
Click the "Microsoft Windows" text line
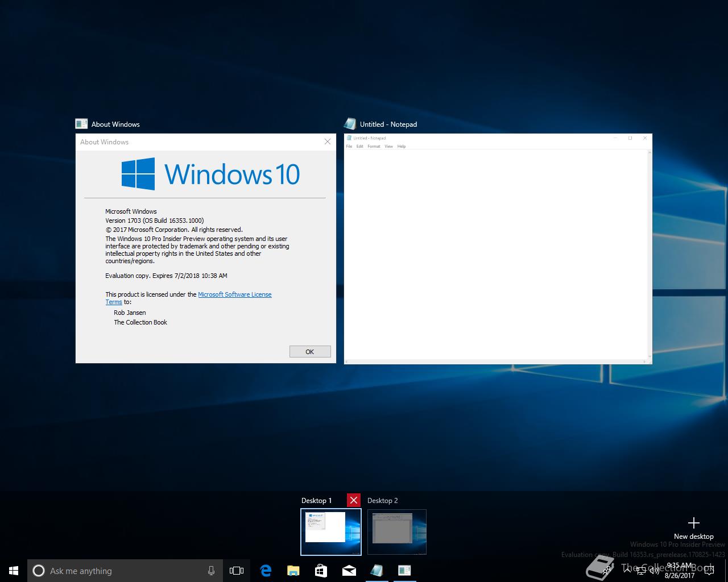[x=131, y=211]
